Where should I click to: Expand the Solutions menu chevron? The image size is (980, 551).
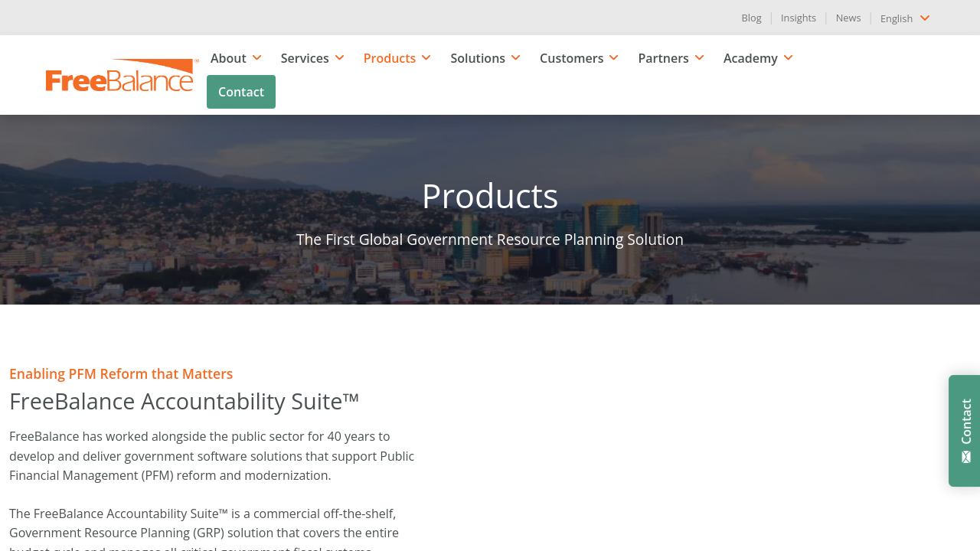(x=516, y=58)
